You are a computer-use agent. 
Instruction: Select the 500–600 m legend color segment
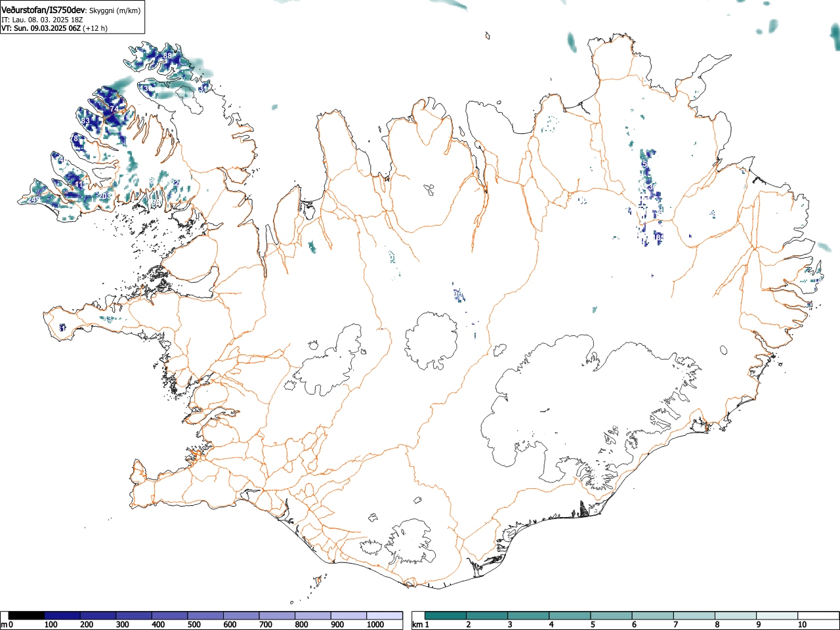click(205, 616)
